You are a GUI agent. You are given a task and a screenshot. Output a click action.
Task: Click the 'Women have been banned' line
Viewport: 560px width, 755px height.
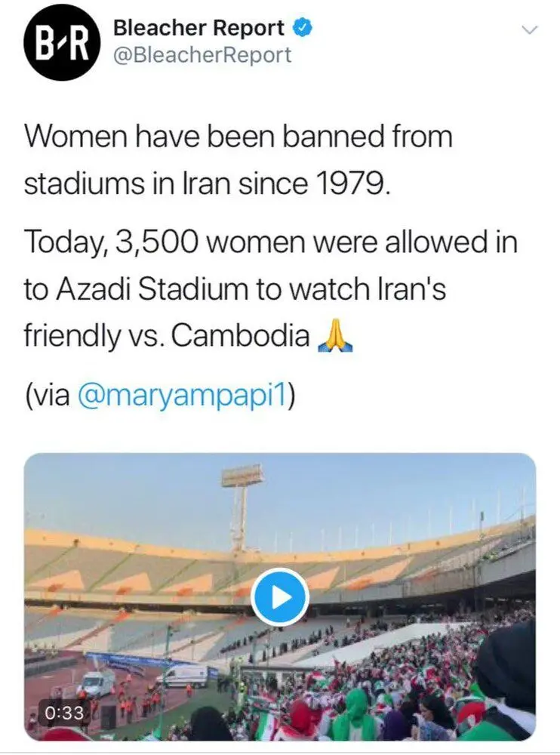pyautogui.click(x=238, y=136)
